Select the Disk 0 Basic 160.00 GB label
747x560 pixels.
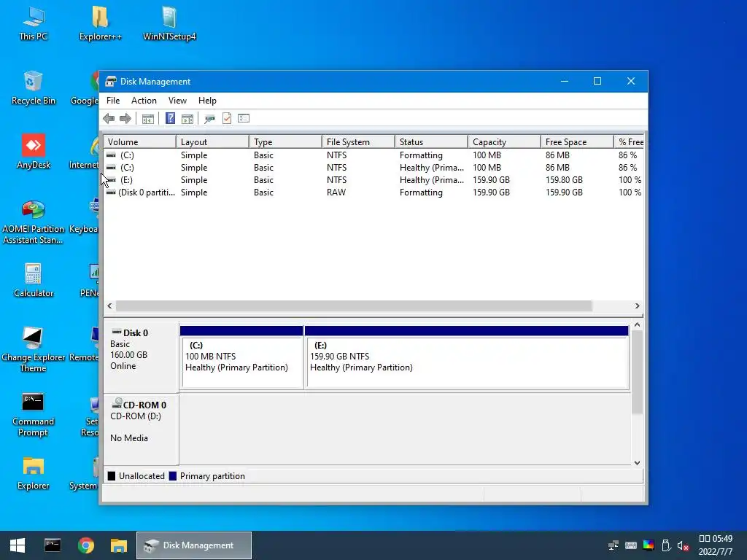pos(141,357)
